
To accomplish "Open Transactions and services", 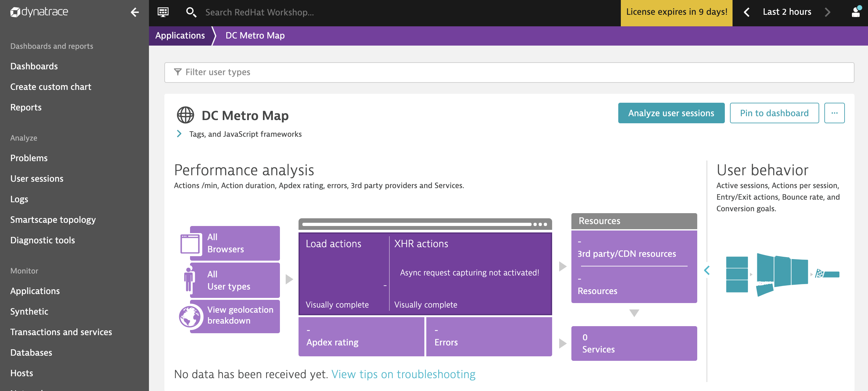I will 61,332.
